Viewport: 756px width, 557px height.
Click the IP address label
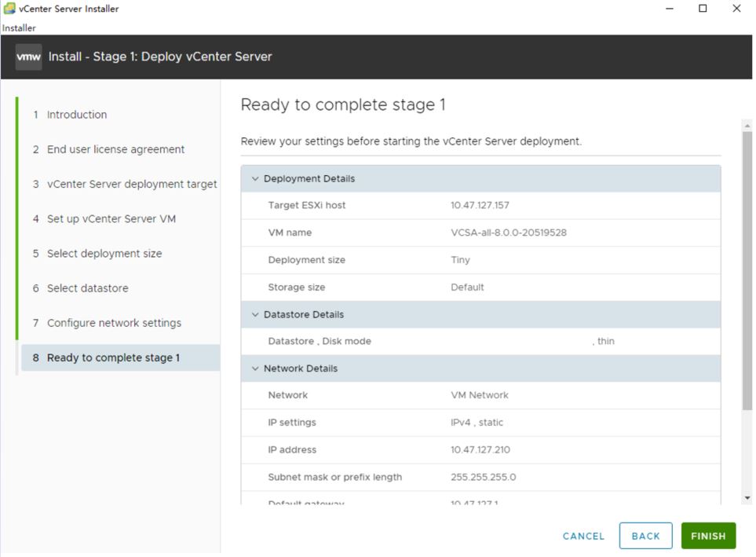coord(292,450)
